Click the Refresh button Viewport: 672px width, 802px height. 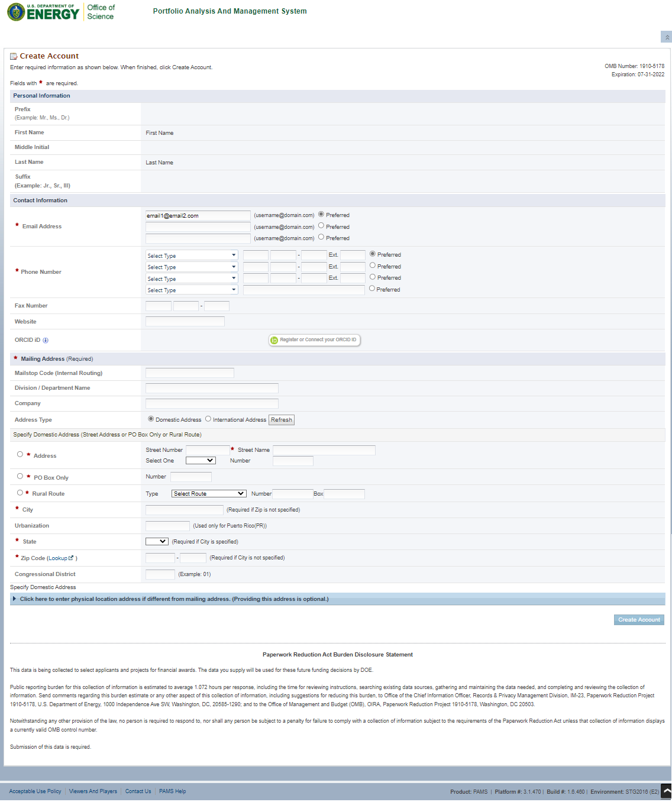pyautogui.click(x=282, y=420)
